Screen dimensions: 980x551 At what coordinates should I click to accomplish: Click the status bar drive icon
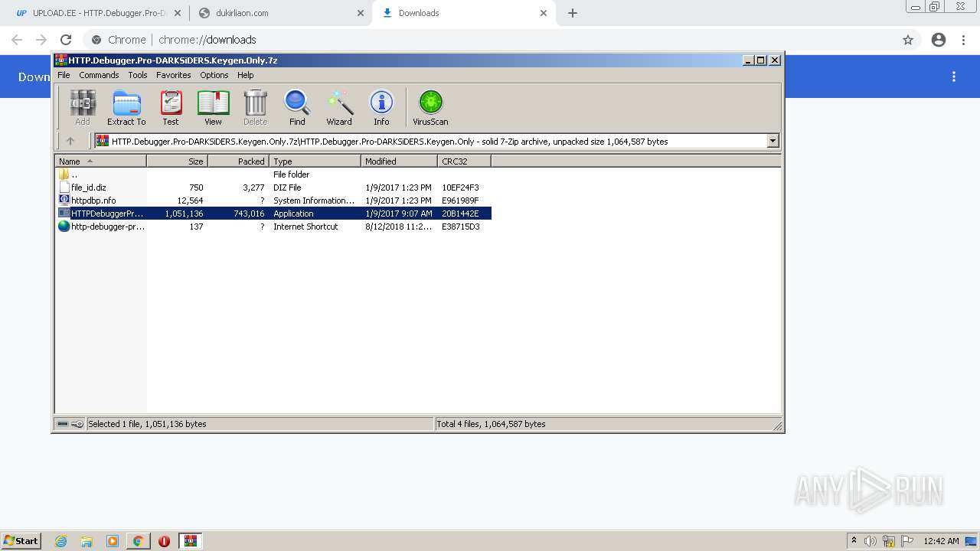click(x=63, y=424)
